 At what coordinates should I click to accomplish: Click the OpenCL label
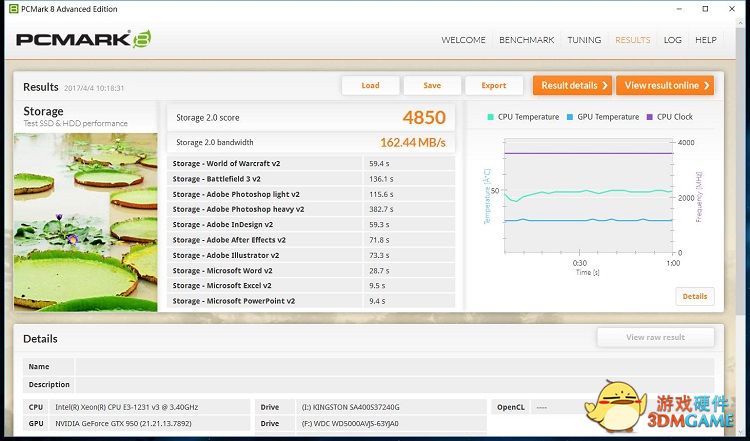pos(511,407)
